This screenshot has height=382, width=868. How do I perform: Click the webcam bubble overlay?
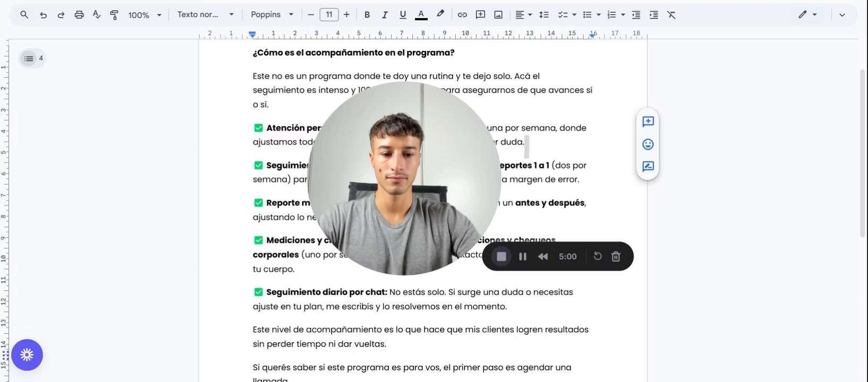point(404,178)
